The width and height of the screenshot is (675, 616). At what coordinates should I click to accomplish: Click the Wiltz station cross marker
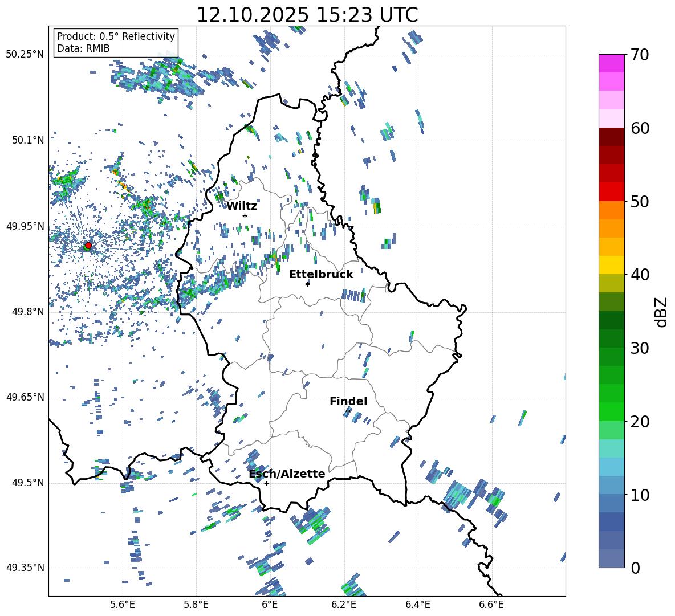click(245, 215)
